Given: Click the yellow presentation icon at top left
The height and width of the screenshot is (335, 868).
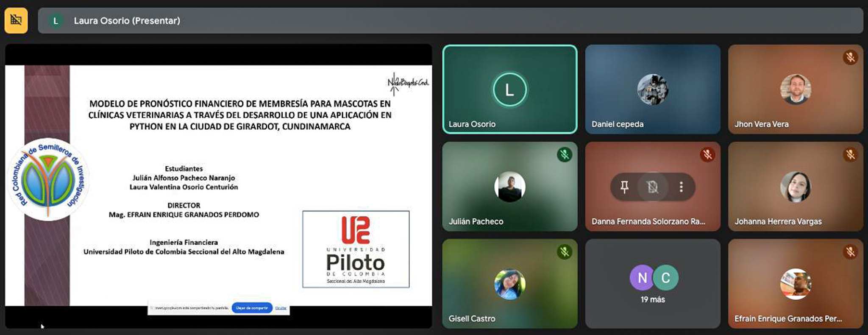Looking at the screenshot, I should coord(16,20).
